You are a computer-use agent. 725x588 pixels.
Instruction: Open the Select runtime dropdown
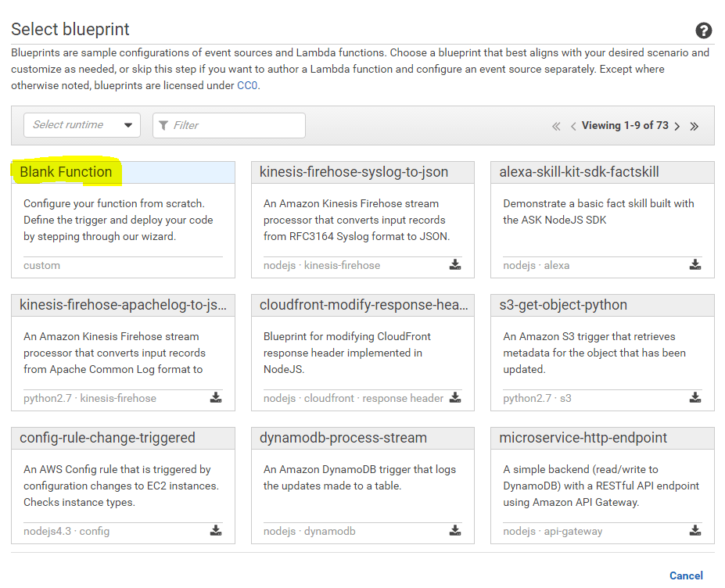point(82,125)
